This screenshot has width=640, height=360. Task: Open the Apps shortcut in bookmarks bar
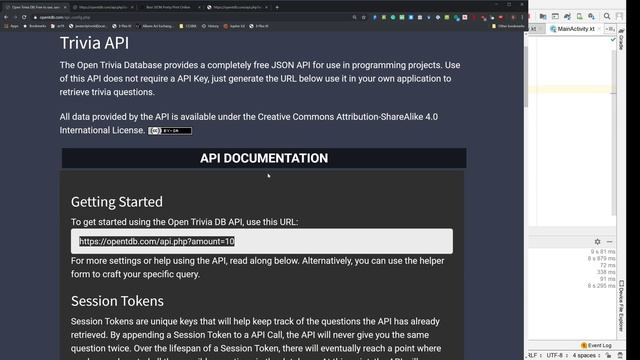click(11, 26)
